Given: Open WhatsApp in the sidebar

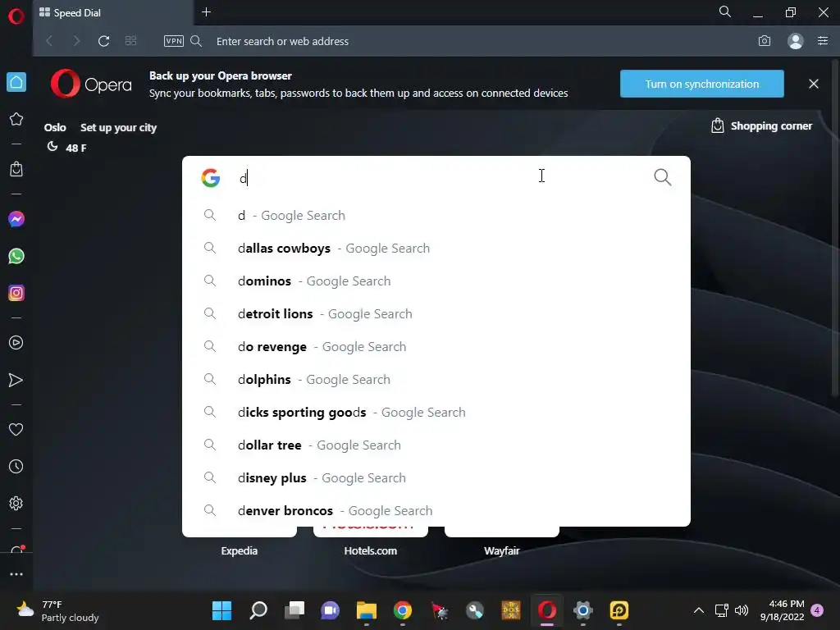Looking at the screenshot, I should (x=16, y=256).
